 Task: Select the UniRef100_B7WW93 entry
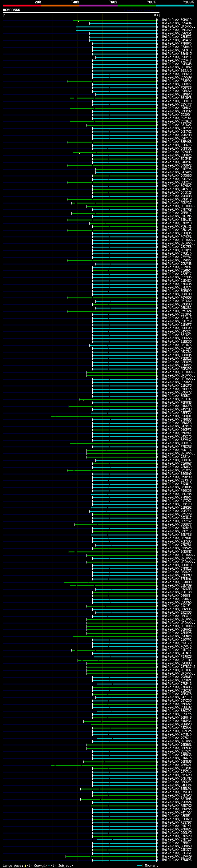tap(176, 860)
